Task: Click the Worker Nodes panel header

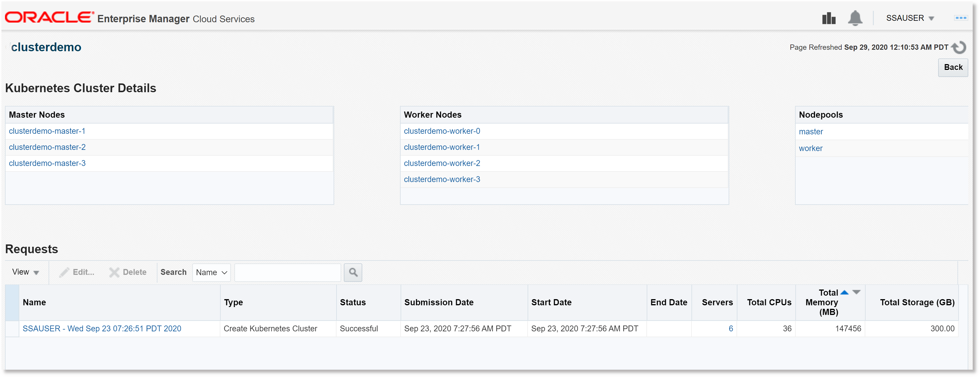Action: pos(564,114)
